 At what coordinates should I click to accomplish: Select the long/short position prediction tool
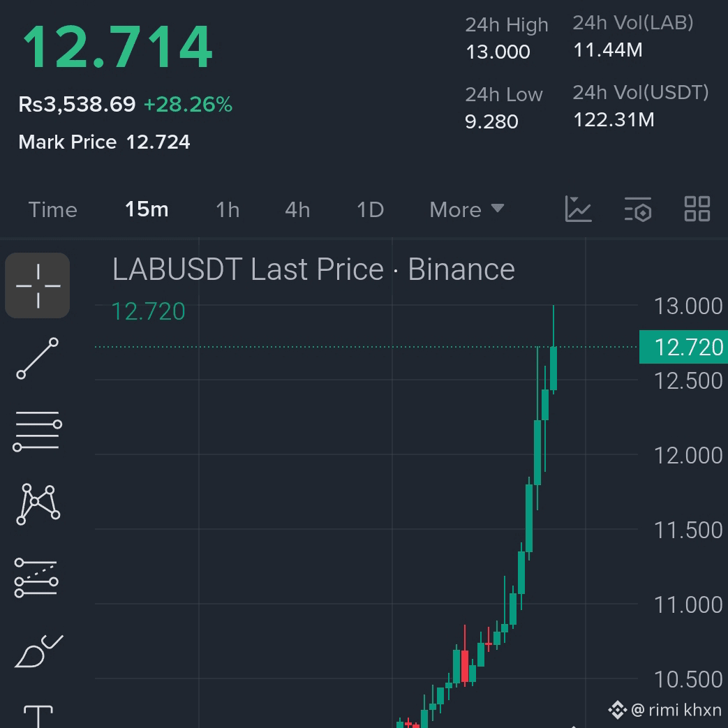pyautogui.click(x=37, y=577)
